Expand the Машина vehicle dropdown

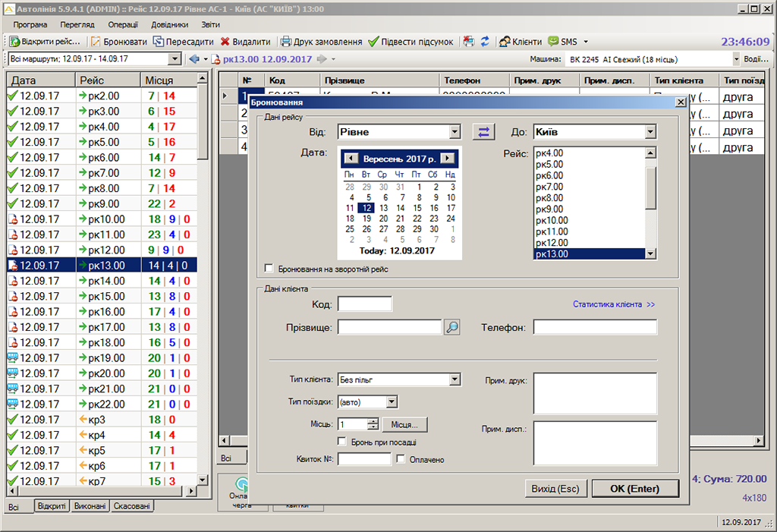click(x=736, y=59)
